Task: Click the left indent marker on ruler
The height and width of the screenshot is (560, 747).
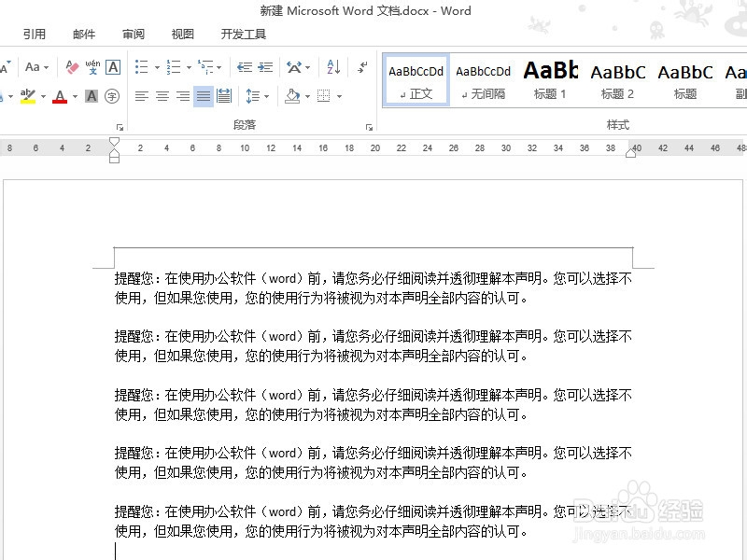Action: coord(114,159)
